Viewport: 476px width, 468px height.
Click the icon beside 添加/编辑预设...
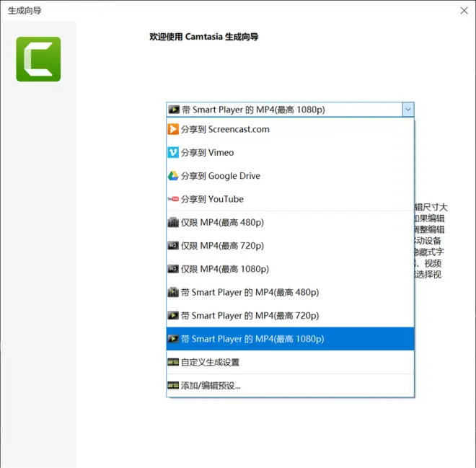tap(173, 386)
